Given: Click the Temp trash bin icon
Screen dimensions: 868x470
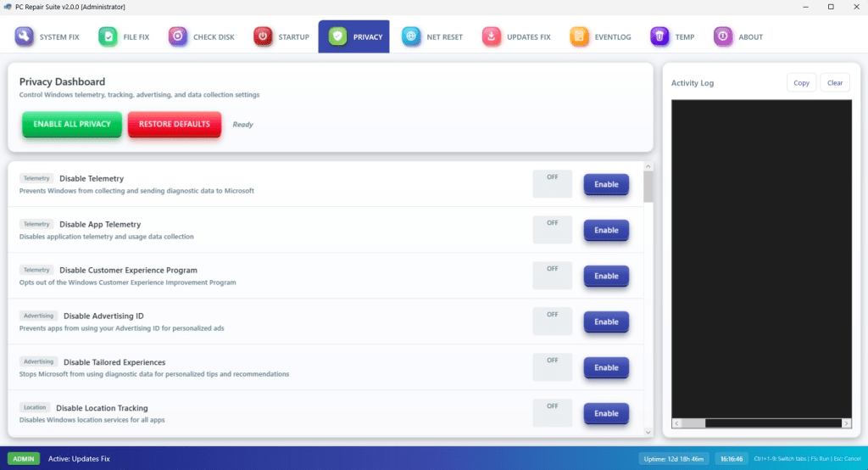Looking at the screenshot, I should (x=659, y=36).
